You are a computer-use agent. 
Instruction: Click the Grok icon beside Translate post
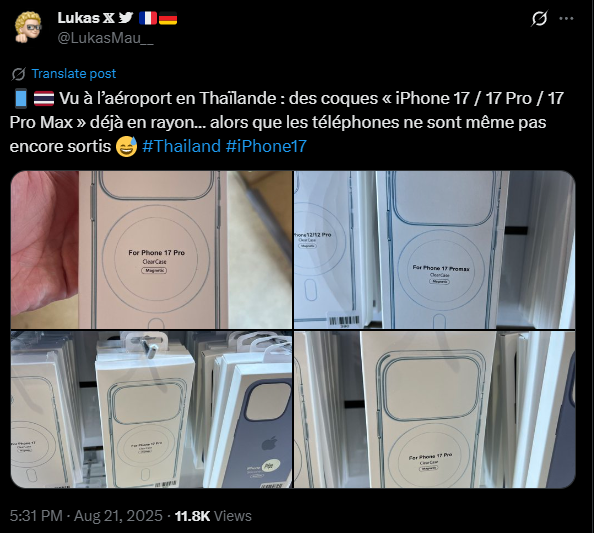18,74
